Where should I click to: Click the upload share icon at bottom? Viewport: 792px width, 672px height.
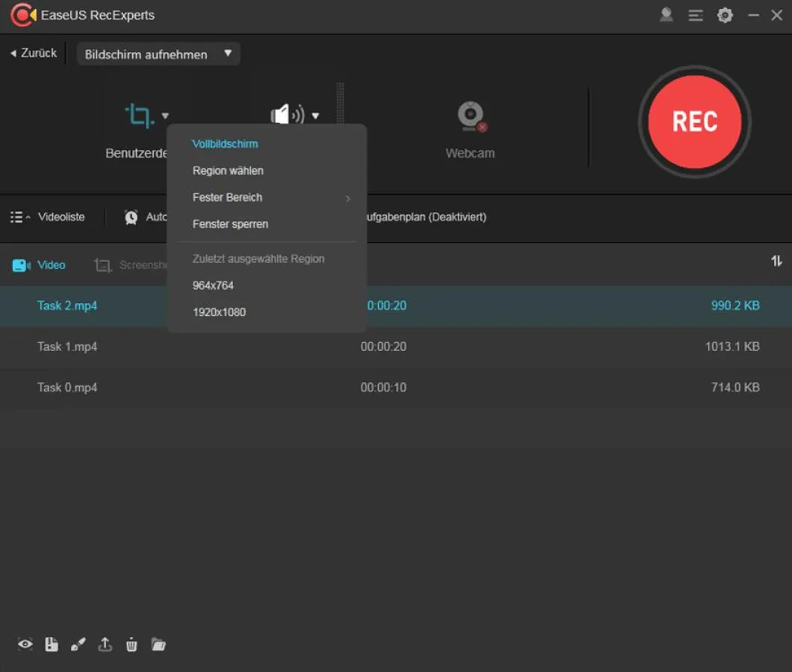105,644
